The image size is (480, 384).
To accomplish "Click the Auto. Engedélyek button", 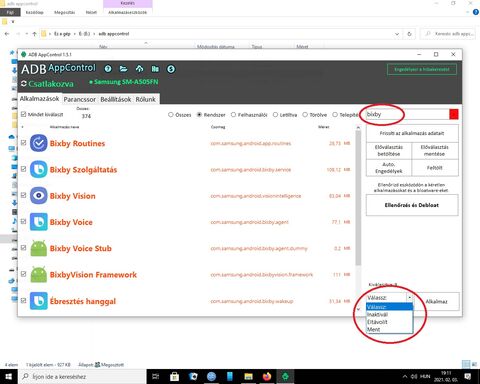I will click(x=389, y=168).
